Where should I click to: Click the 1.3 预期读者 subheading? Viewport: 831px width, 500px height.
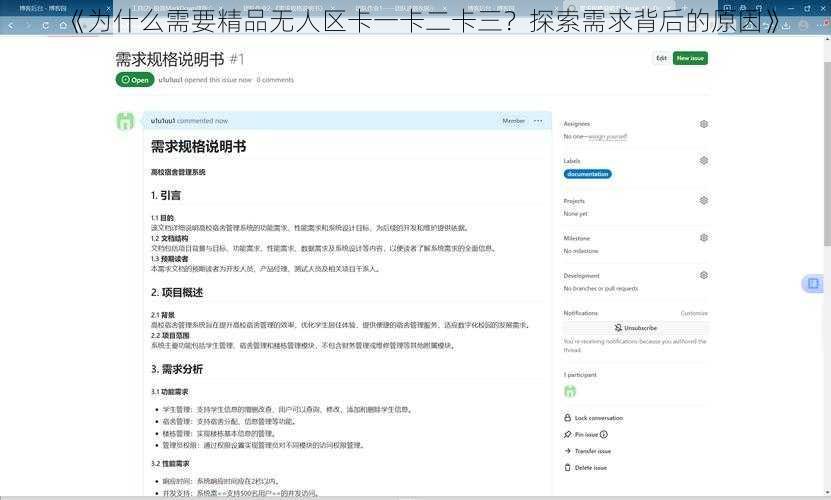click(x=169, y=258)
